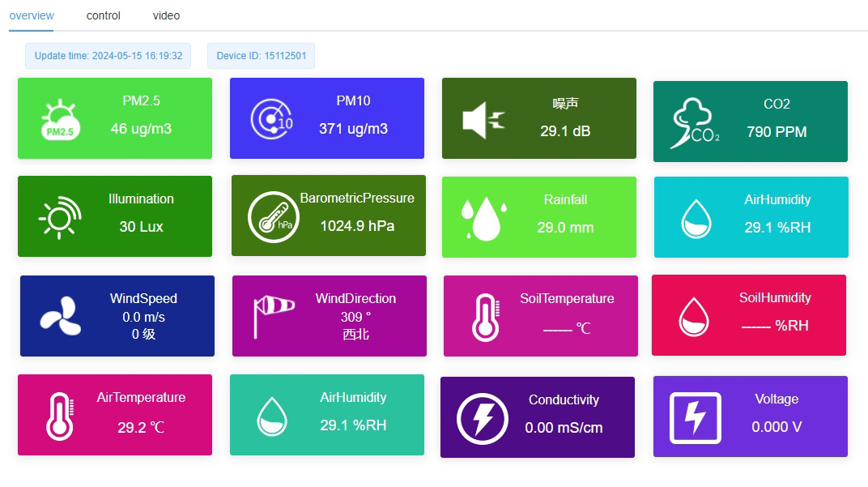Click the Device ID 15112501 button
868x487 pixels.
[261, 56]
